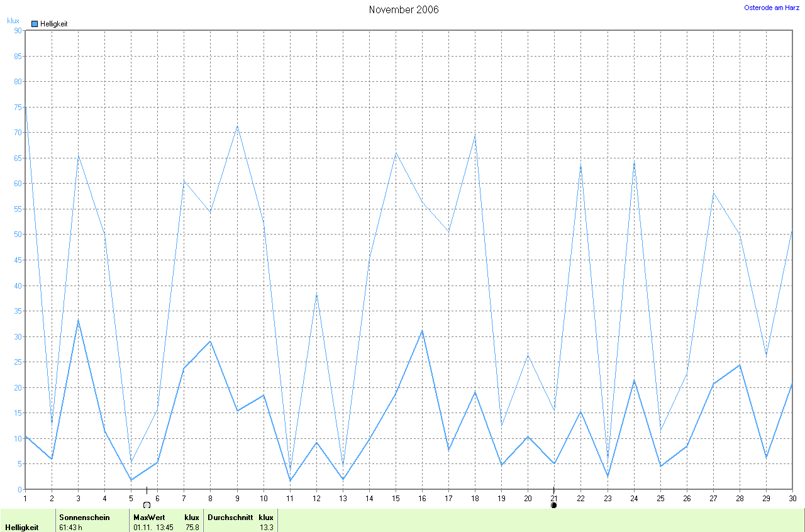
Task: Click day 15 on the x-axis
Action: 396,498
